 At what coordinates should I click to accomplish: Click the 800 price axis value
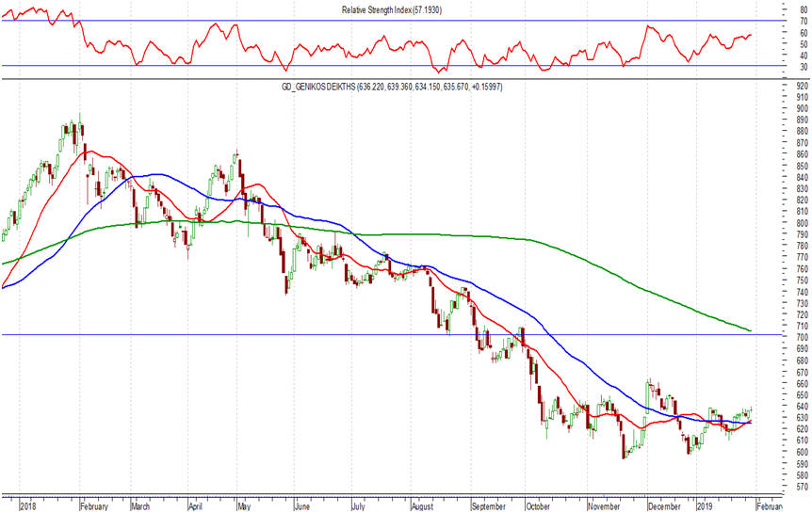pyautogui.click(x=803, y=223)
